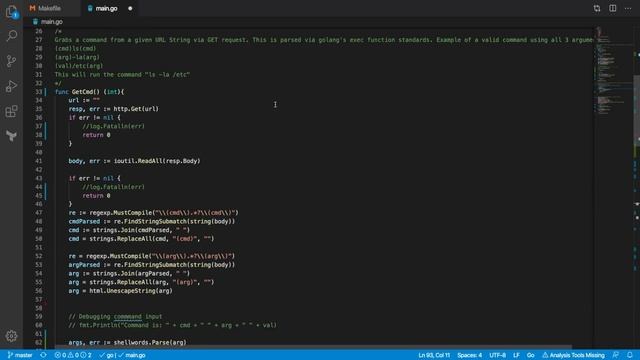Image resolution: width=640 pixels, height=360 pixels.
Task: Click on the func GetCmd() declaration
Action: [x=89, y=92]
